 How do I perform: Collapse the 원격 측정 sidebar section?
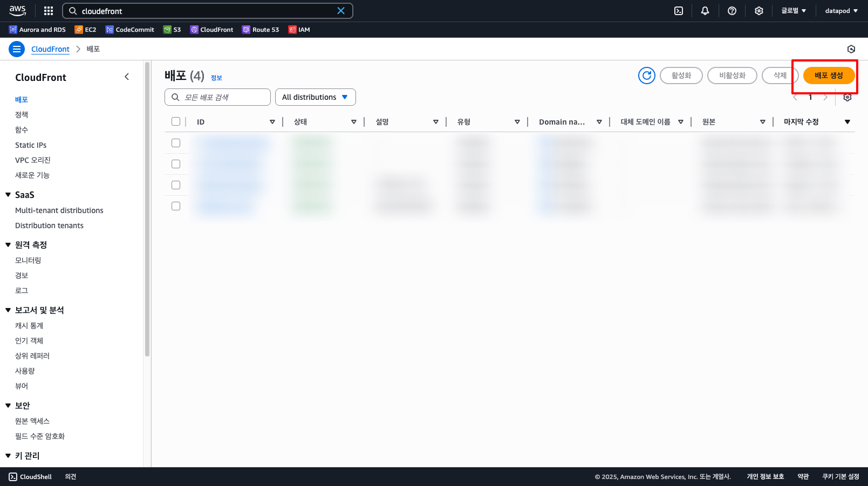pos(8,245)
